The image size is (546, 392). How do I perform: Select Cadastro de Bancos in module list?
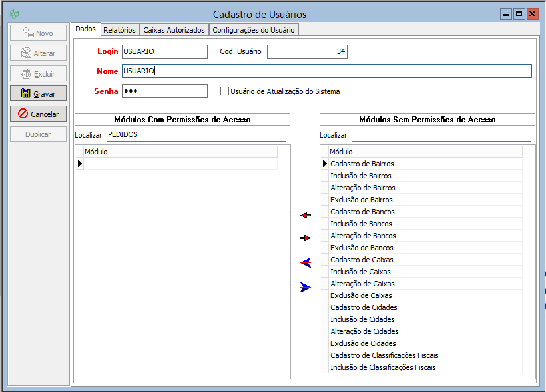point(362,212)
